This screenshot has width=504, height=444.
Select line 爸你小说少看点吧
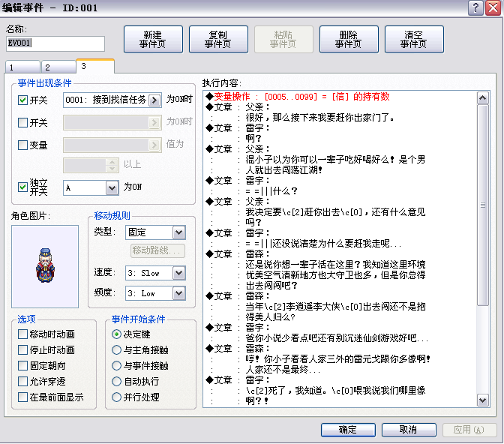click(x=337, y=338)
